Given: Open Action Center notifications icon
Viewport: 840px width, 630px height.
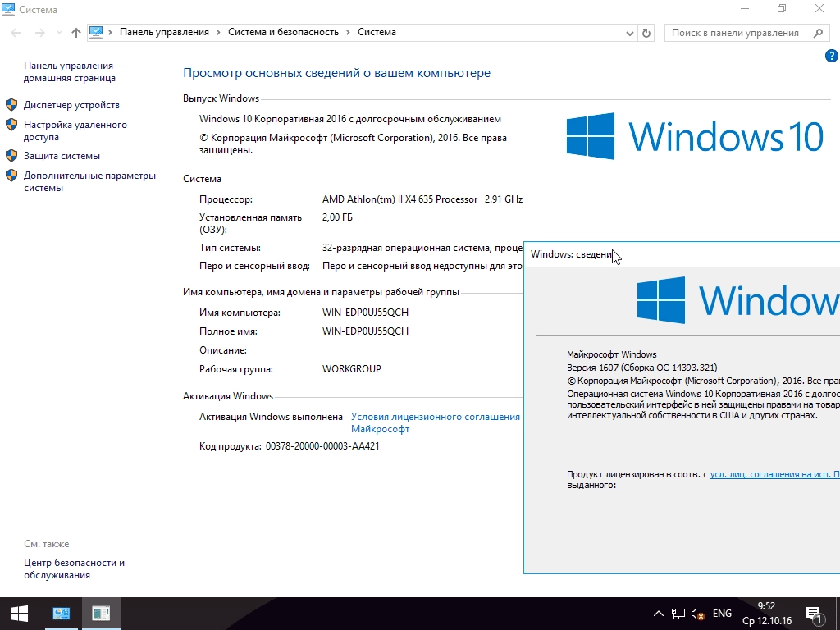Looking at the screenshot, I should pos(814,615).
